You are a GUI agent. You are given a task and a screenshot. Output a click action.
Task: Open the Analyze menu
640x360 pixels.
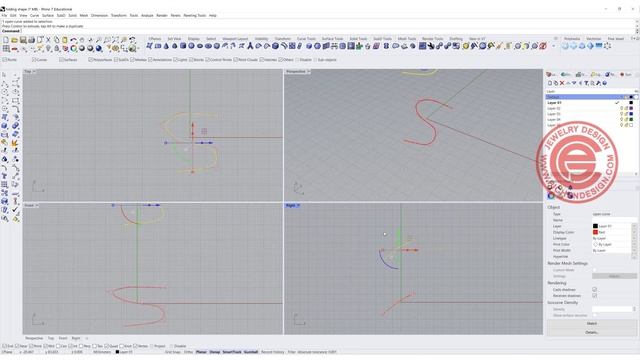pos(147,16)
